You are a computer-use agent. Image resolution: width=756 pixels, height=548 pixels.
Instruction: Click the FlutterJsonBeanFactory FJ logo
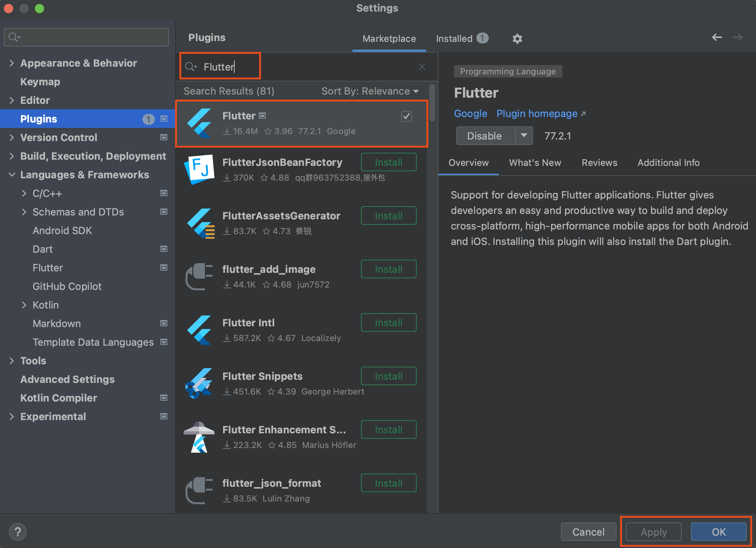[x=199, y=169]
